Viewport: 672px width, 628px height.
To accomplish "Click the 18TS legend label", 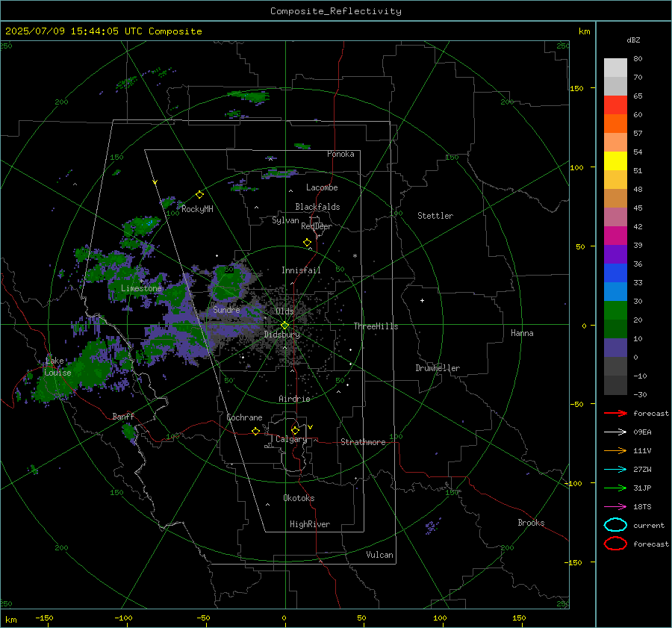I will coord(642,507).
